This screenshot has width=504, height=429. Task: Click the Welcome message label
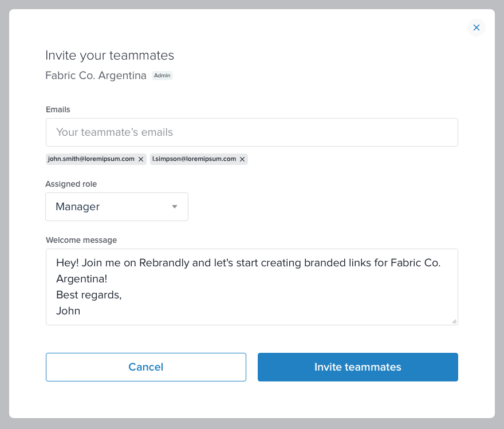81,240
